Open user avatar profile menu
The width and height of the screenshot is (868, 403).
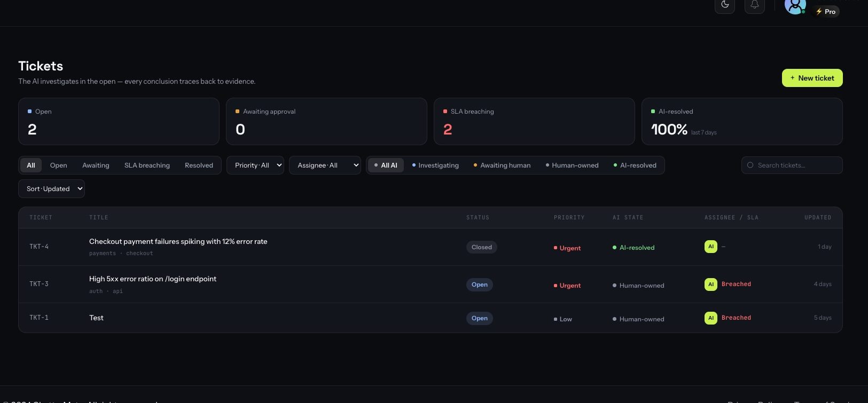click(x=795, y=6)
